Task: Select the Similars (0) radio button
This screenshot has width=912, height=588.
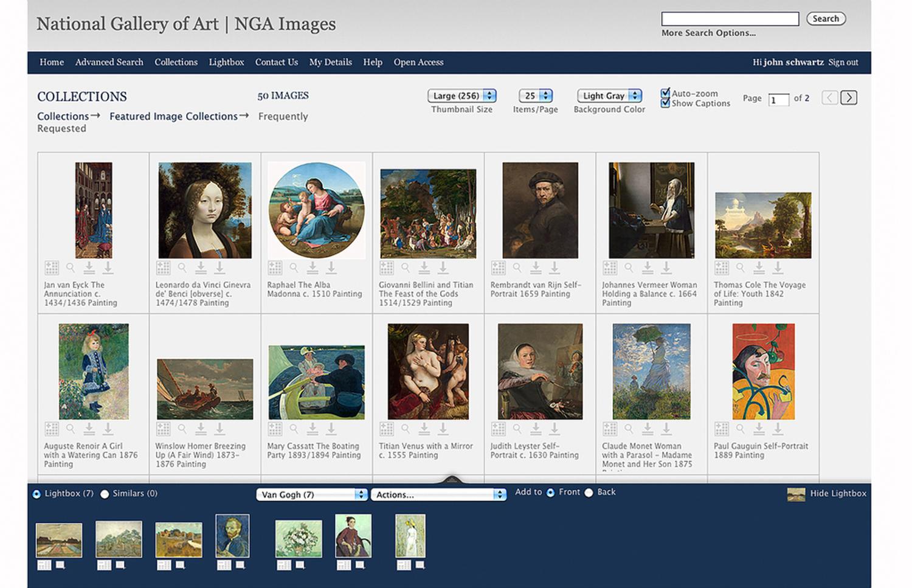Action: pyautogui.click(x=105, y=494)
